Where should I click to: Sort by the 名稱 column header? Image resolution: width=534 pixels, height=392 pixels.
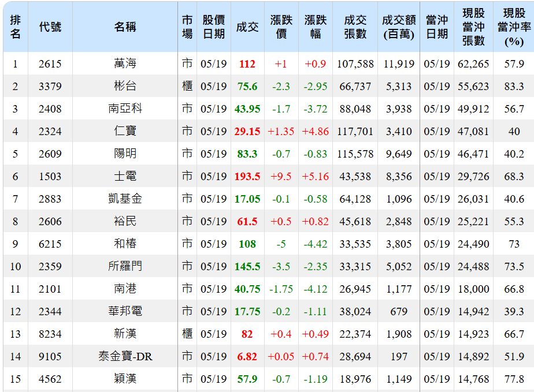[x=125, y=27]
